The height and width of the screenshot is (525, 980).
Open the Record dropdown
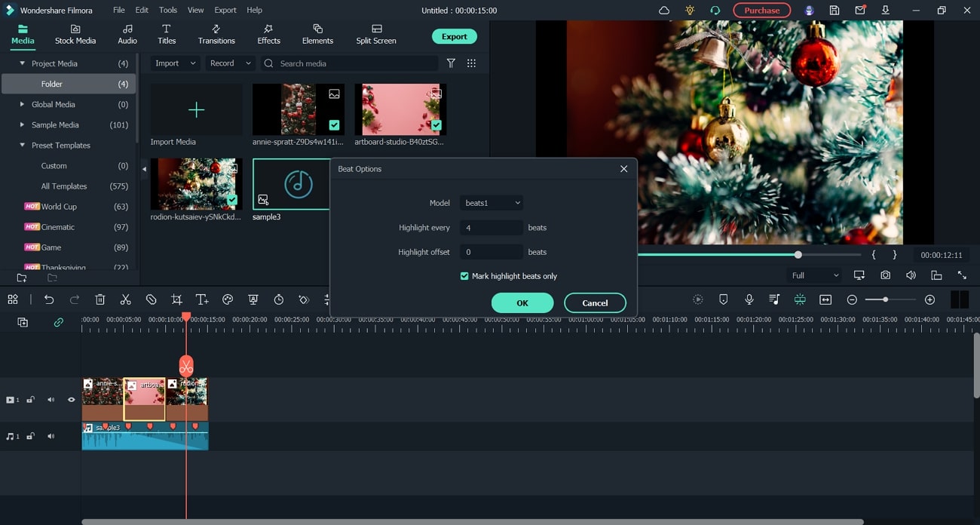[230, 63]
